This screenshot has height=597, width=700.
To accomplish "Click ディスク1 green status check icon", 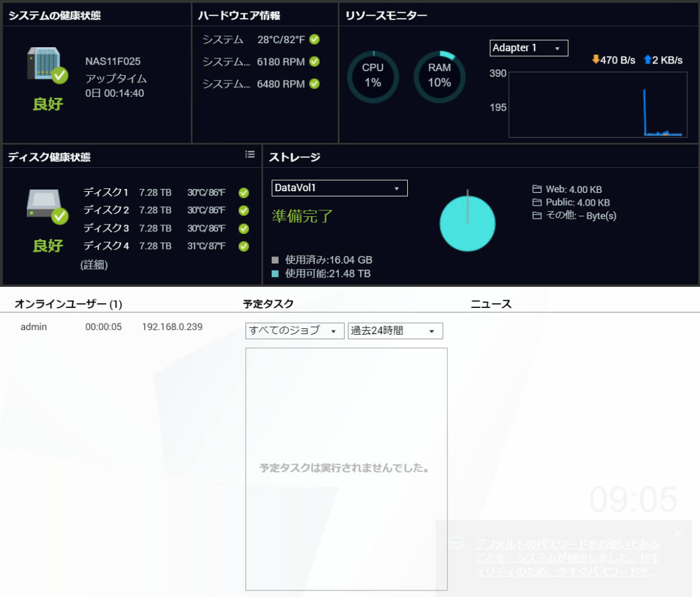I will point(244,193).
